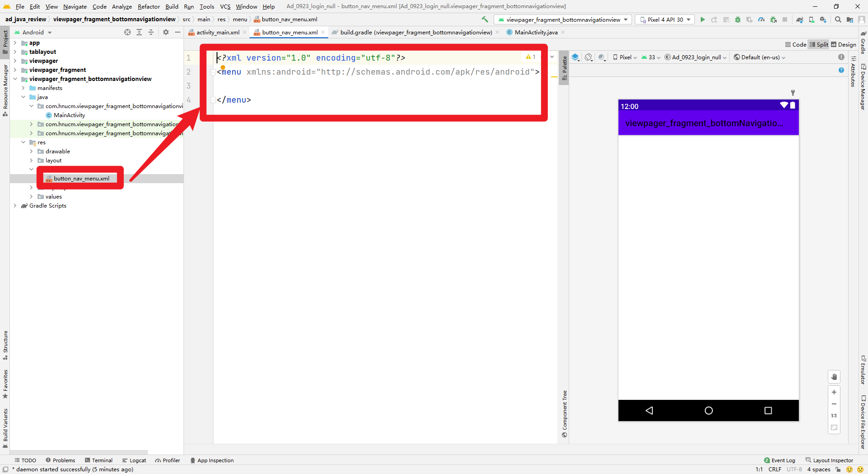Screen dimensions: 868x474
Task: Expand All in Project panel
Action: (x=139, y=32)
